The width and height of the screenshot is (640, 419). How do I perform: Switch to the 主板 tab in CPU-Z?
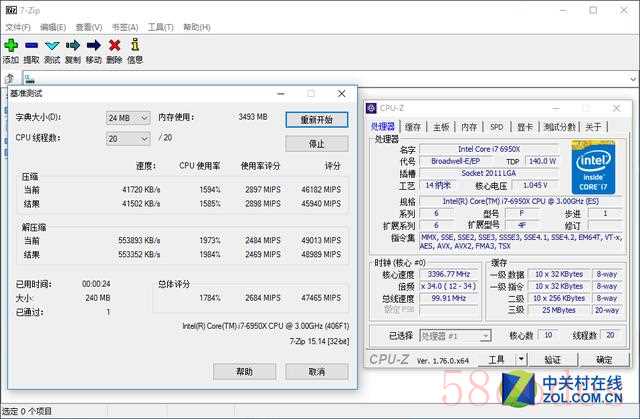441,127
